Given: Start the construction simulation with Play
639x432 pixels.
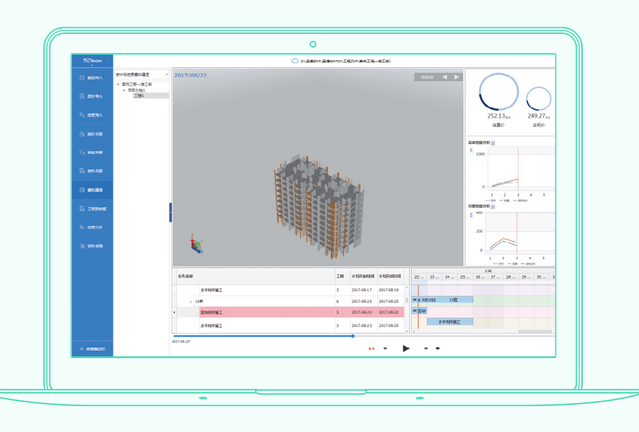Looking at the screenshot, I should tap(406, 348).
